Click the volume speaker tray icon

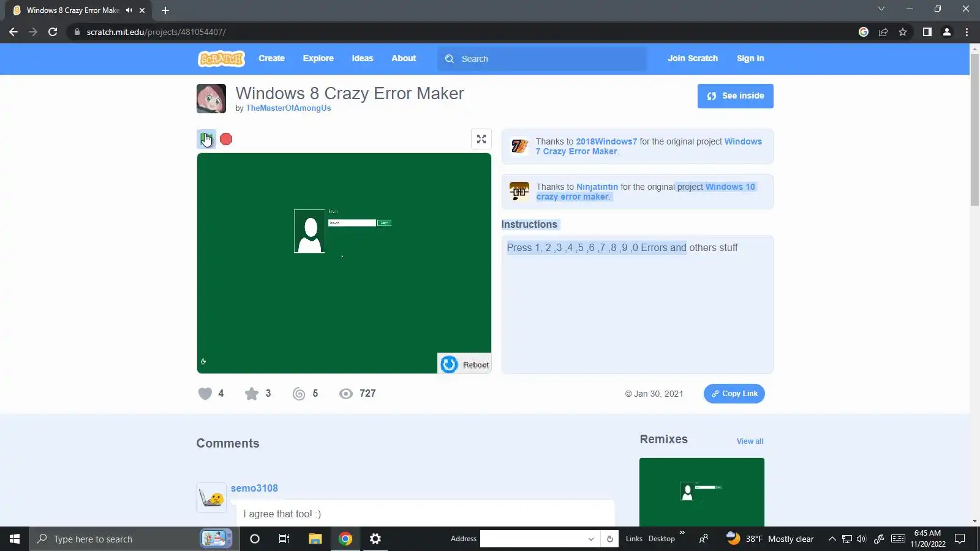[862, 539]
